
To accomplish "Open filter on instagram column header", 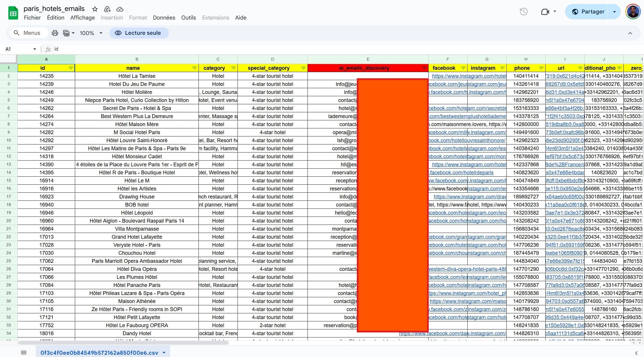I will tap(502, 68).
